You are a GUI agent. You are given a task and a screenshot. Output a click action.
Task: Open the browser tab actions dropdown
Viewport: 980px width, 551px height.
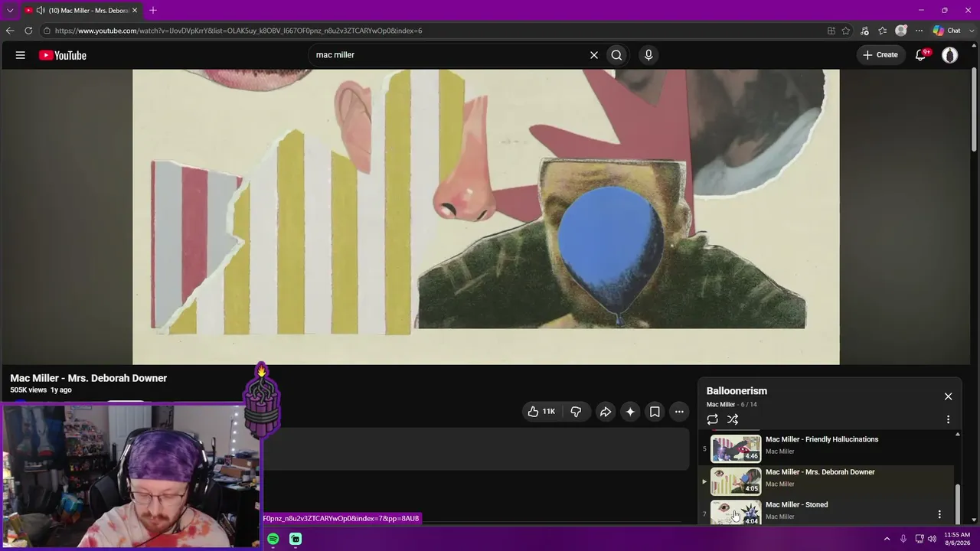(x=10, y=11)
